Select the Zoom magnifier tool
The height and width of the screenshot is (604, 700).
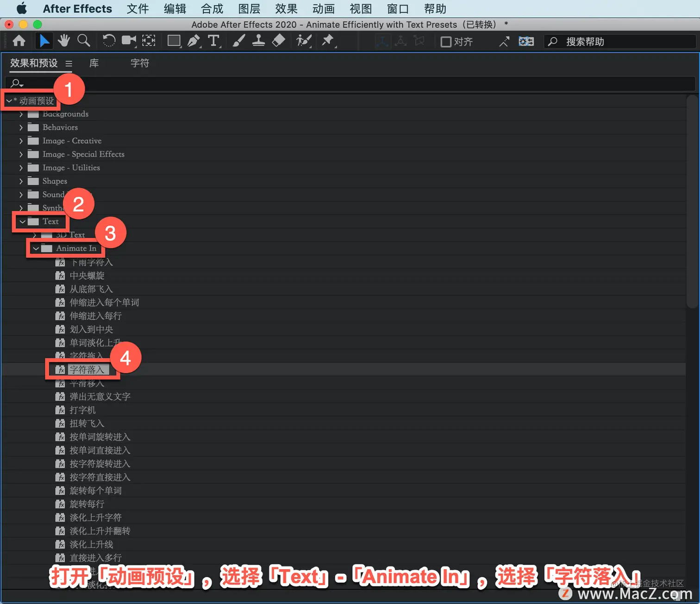[84, 41]
